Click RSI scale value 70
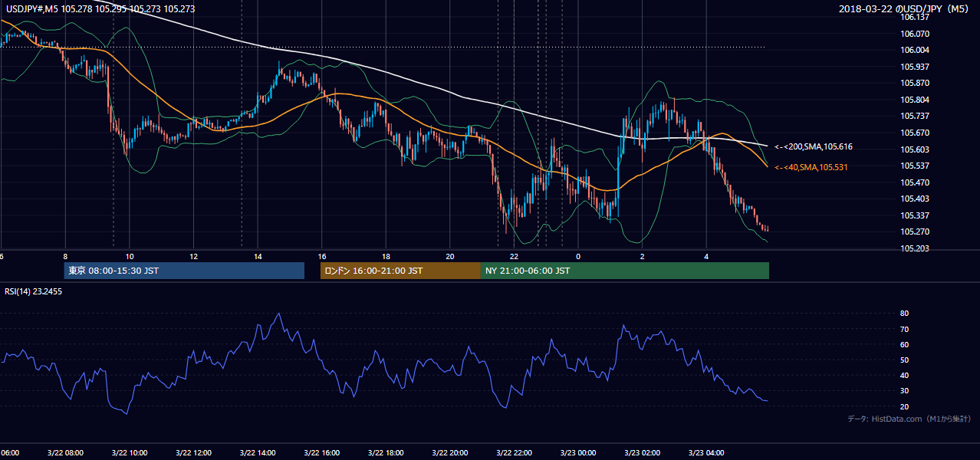The image size is (980, 460). (904, 329)
